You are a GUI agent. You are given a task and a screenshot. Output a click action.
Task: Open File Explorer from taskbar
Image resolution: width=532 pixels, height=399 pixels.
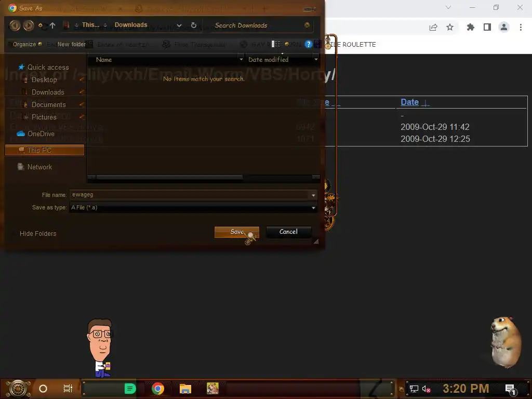pyautogui.click(x=185, y=389)
